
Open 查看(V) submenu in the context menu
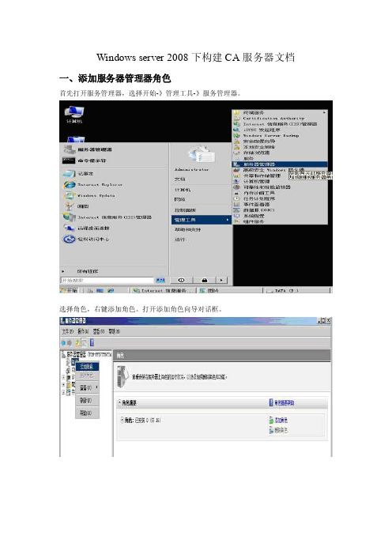point(88,387)
